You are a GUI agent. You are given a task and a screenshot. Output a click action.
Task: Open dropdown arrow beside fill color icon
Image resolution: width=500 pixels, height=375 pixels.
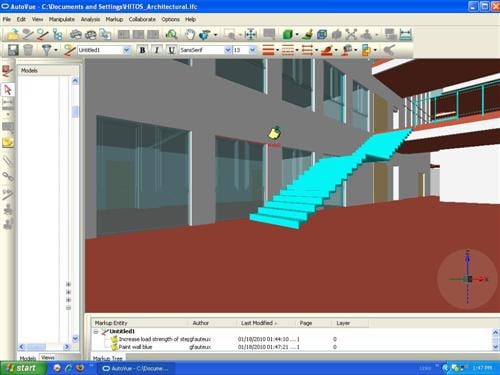[336, 50]
